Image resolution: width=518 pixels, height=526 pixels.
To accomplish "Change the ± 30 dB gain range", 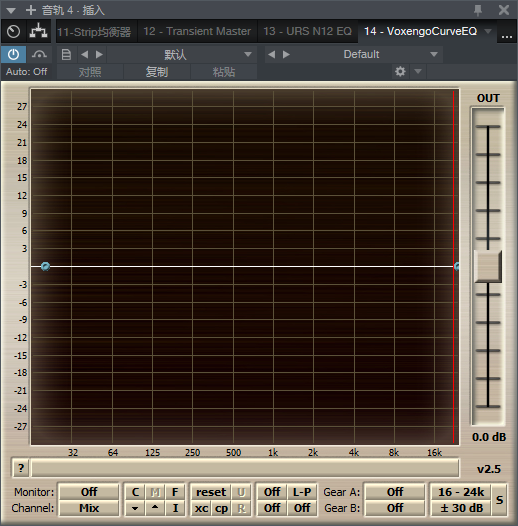I will coord(461,508).
